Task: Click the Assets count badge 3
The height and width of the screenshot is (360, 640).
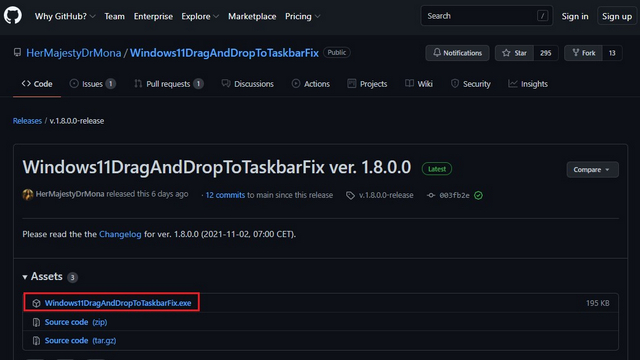Action: click(72, 278)
